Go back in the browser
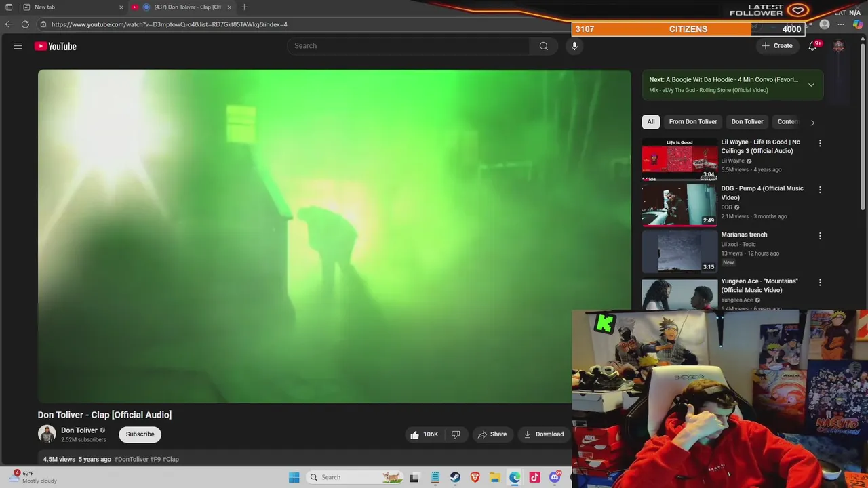Image resolution: width=868 pixels, height=488 pixels. (9, 24)
